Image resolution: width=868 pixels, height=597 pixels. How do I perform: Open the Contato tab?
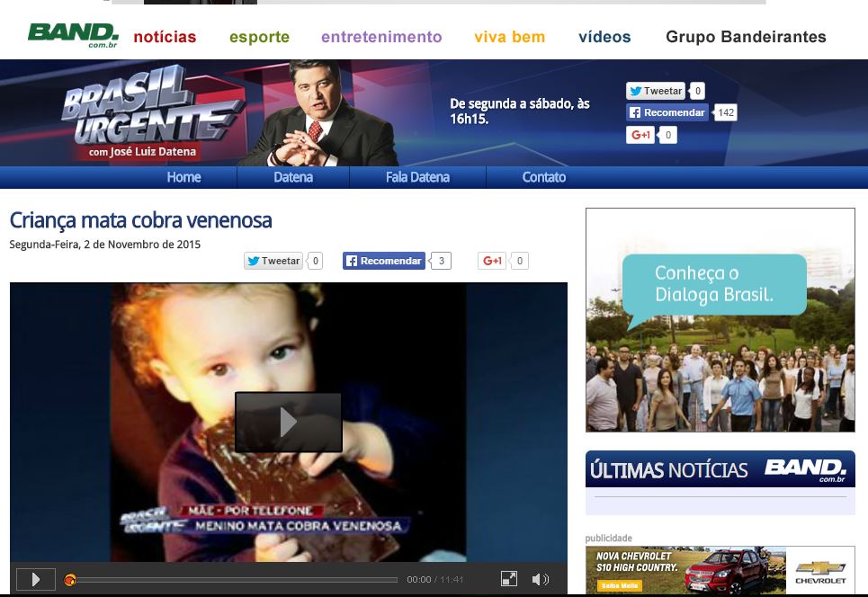(543, 177)
